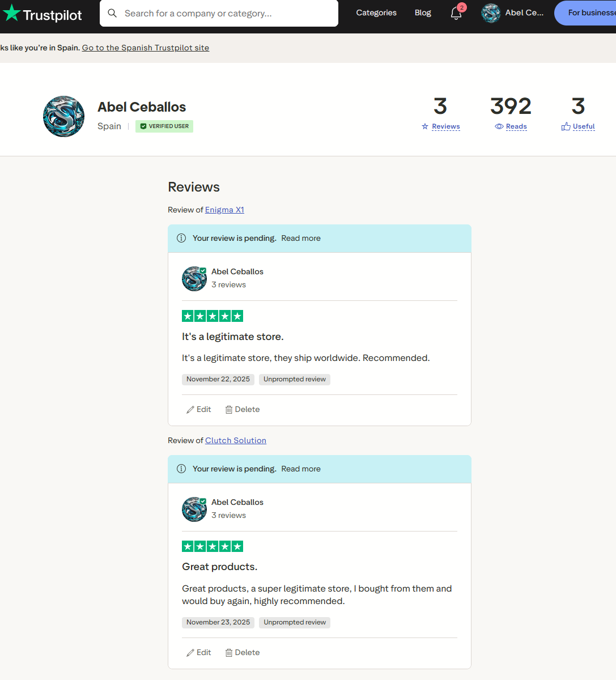This screenshot has height=680, width=616.
Task: Edit the Enigma X1 review
Action: click(x=199, y=409)
